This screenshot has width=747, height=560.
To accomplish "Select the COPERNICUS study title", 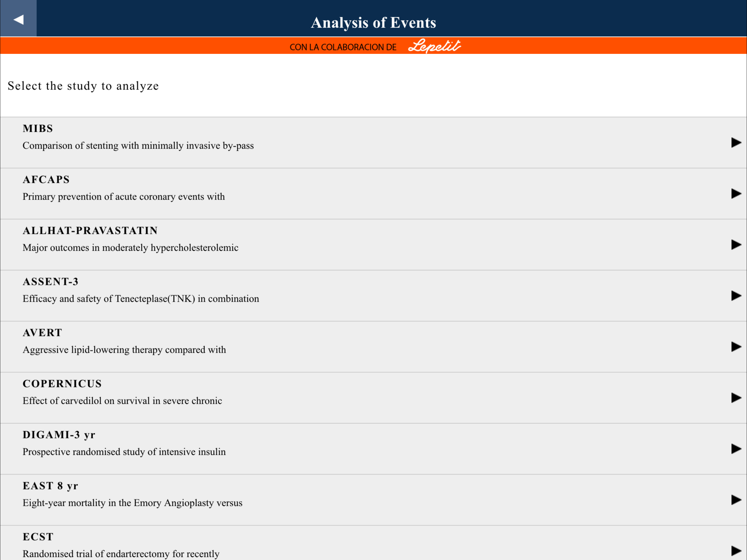I will point(62,383).
